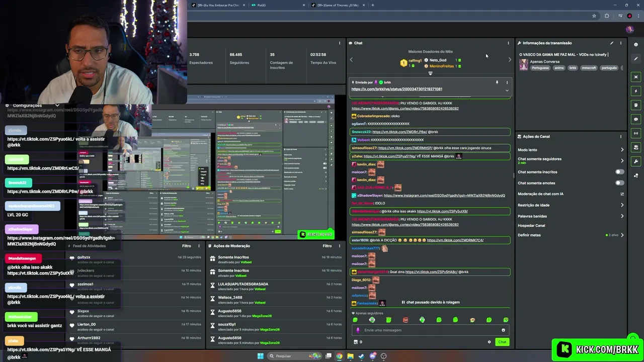Expand Definir metas chevron
The width and height of the screenshot is (644, 362).
622,235
